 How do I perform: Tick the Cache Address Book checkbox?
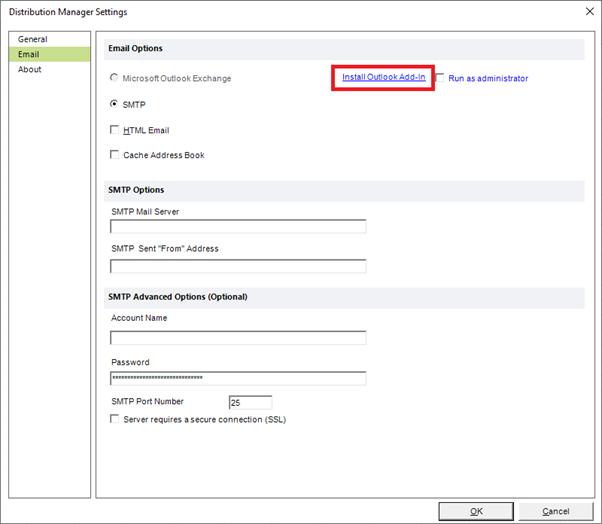coord(114,155)
